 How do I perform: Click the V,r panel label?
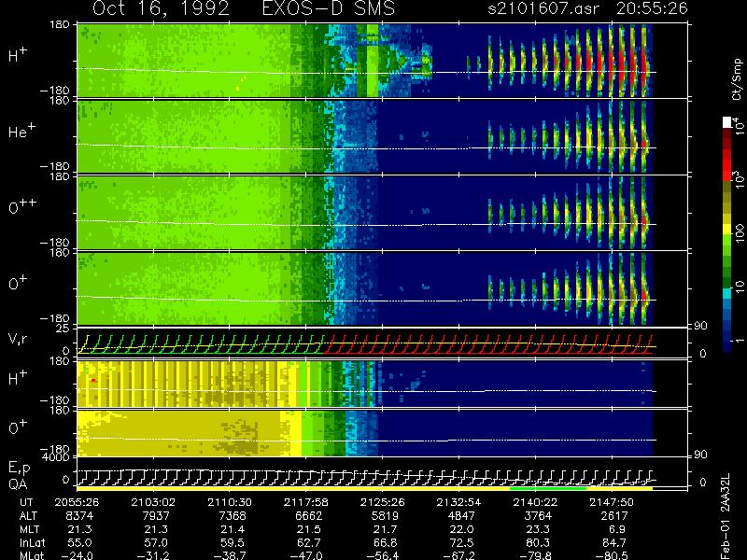click(x=18, y=339)
